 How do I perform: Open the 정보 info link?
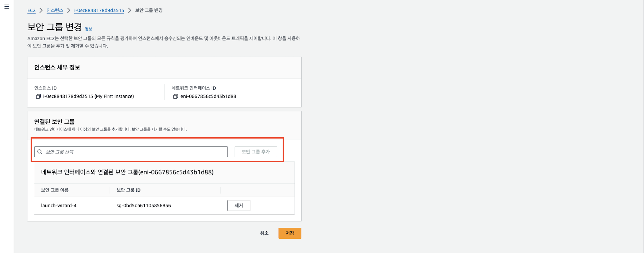(x=88, y=29)
